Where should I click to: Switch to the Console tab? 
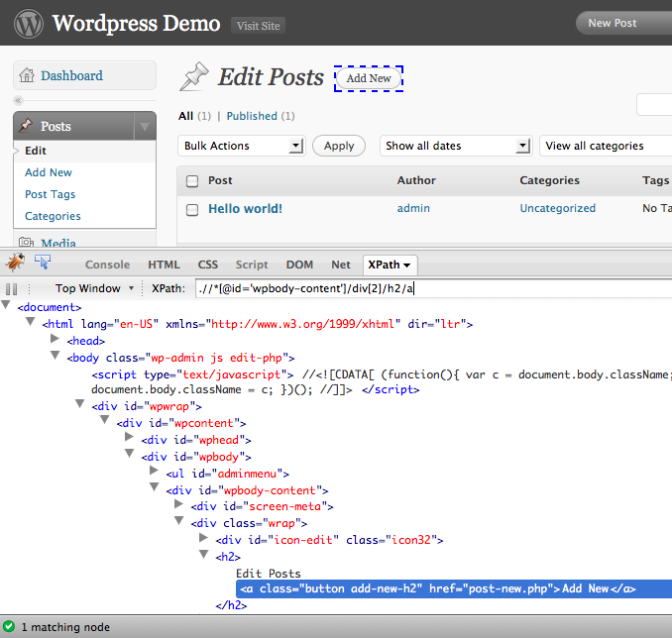pyautogui.click(x=107, y=265)
